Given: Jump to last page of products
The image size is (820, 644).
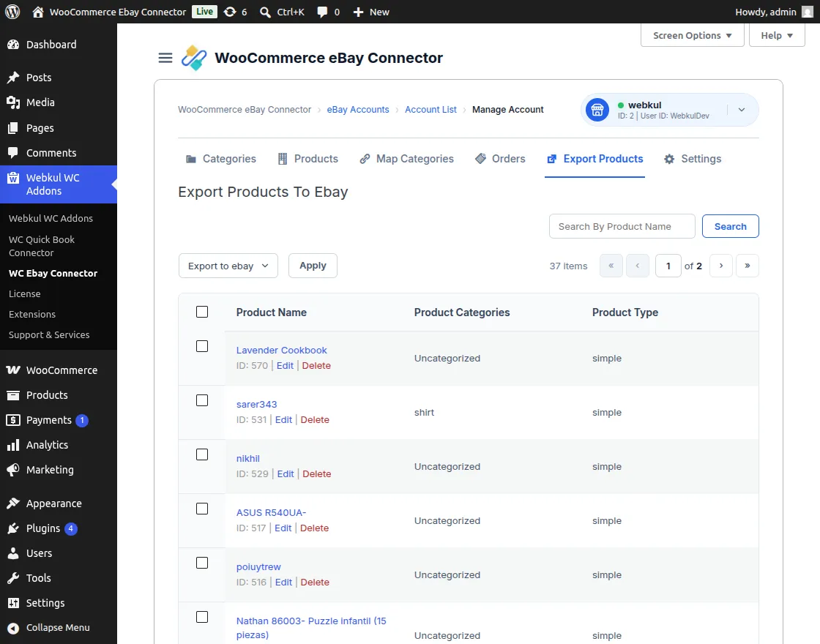Looking at the screenshot, I should click(748, 266).
